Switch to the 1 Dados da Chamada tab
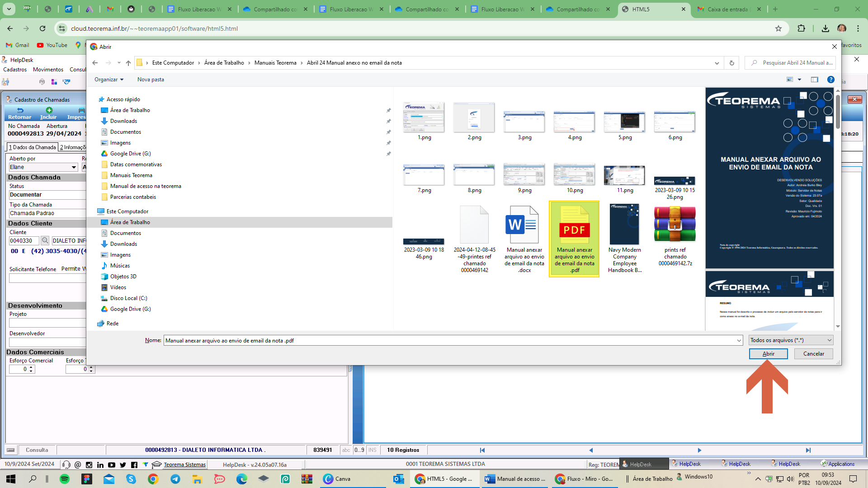Viewport: 868px width, 488px height. click(32, 147)
